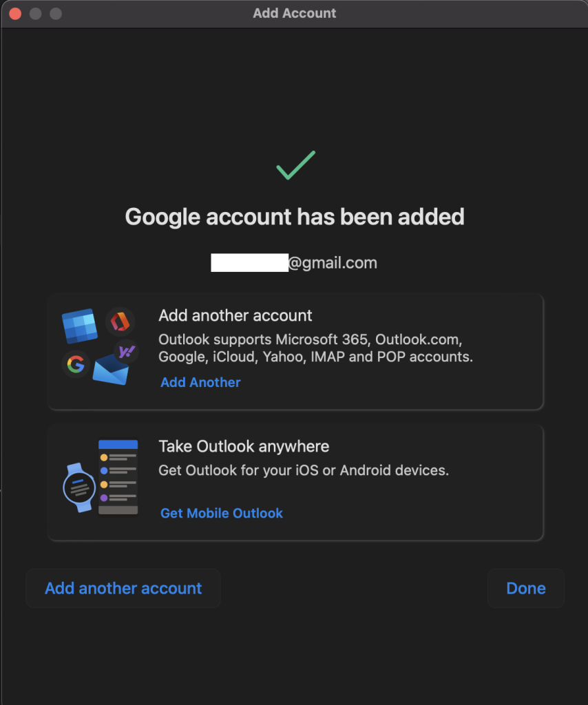Click the smartwatch illustration icon
Image resolution: width=588 pixels, height=705 pixels.
(79, 487)
